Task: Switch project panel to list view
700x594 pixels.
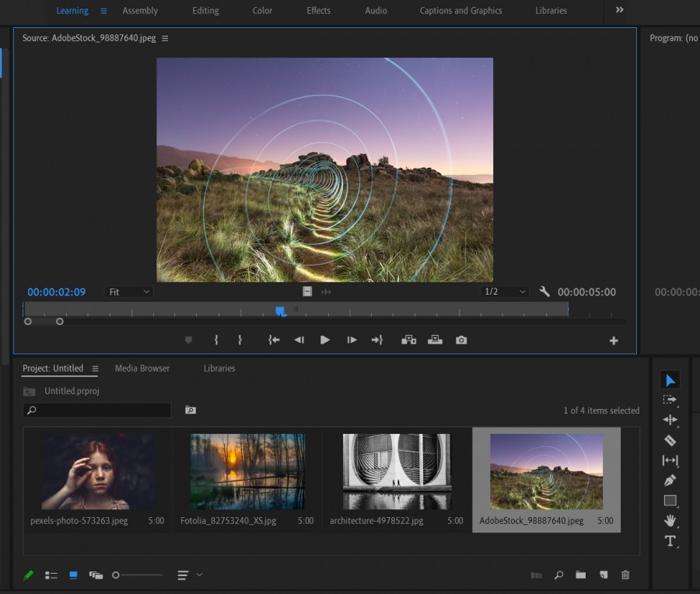Action: point(51,575)
